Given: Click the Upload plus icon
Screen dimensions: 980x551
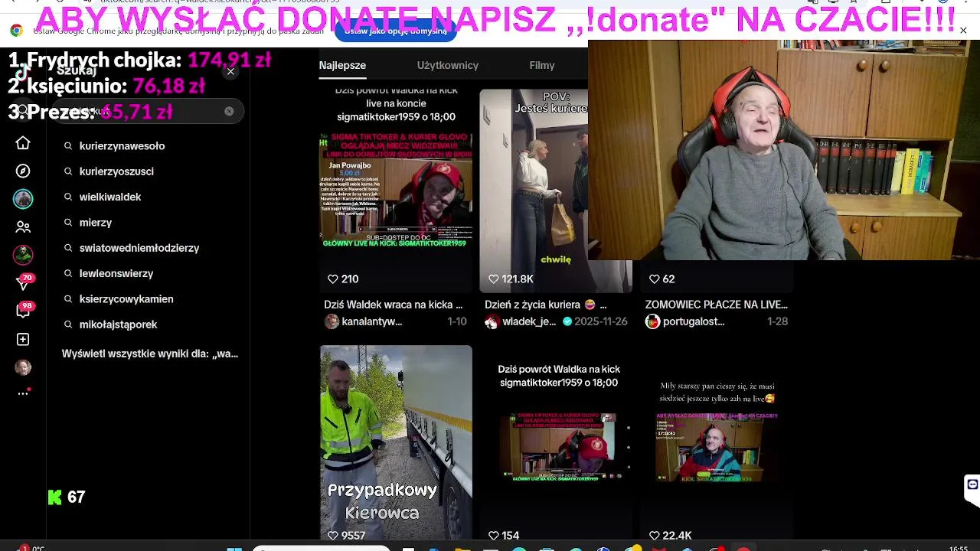Looking at the screenshot, I should pos(23,339).
